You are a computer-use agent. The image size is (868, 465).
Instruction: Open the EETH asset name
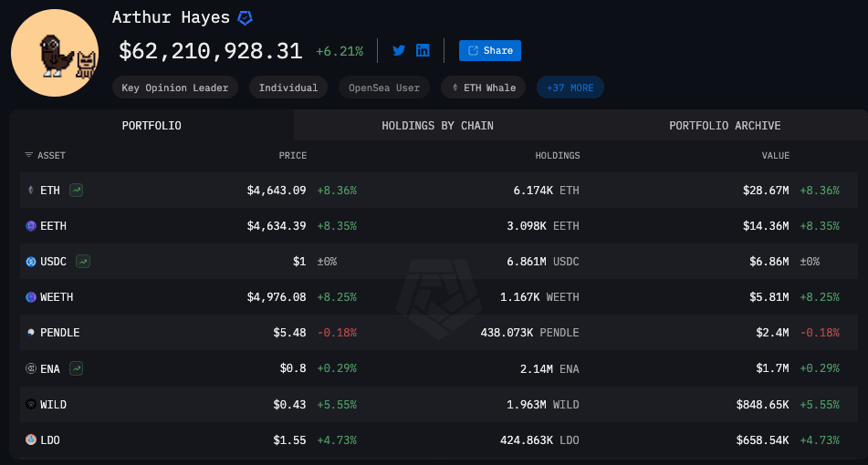(53, 225)
